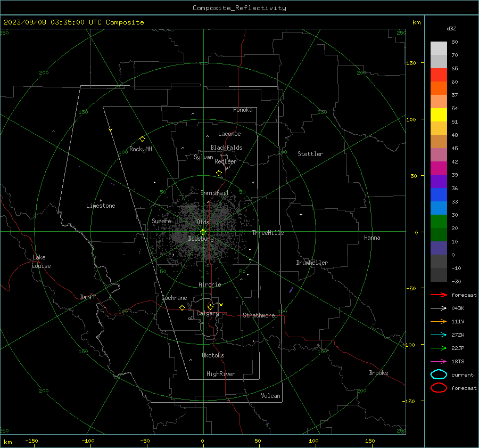This screenshot has width=479, height=448.
Task: Click the Airdrie city label
Action: 210,284
